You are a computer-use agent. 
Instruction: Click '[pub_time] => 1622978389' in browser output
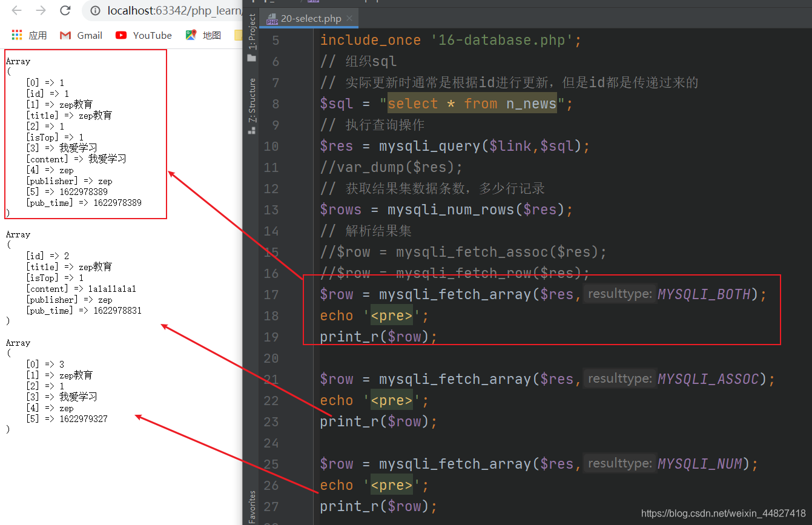tap(84, 203)
